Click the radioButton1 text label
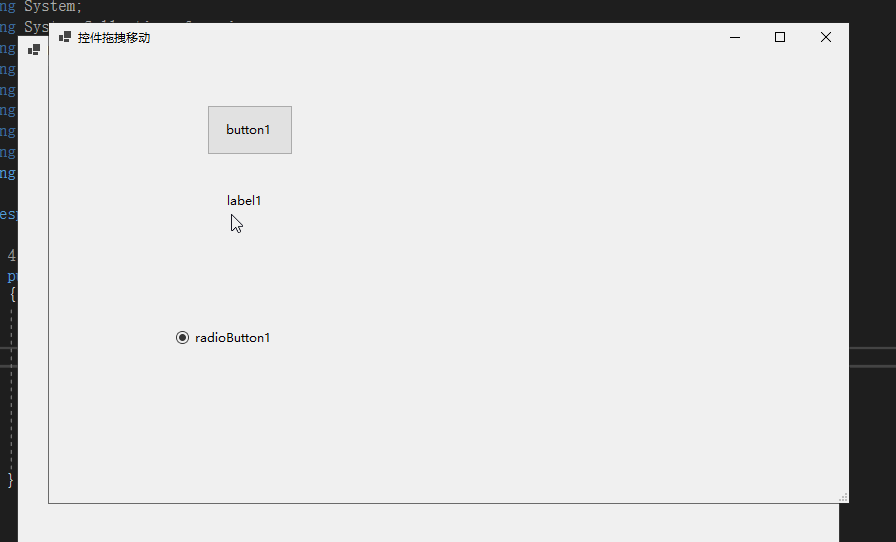 pyautogui.click(x=233, y=338)
